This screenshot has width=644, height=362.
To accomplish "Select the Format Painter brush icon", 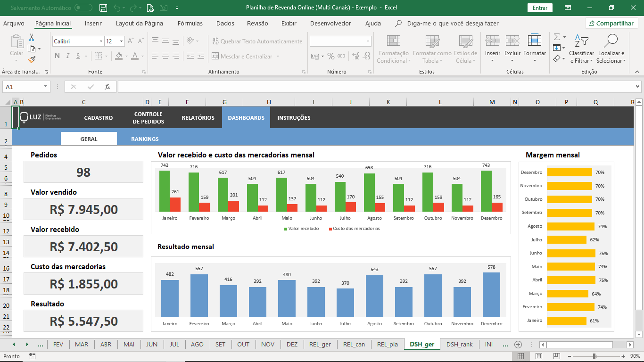I will [32, 60].
